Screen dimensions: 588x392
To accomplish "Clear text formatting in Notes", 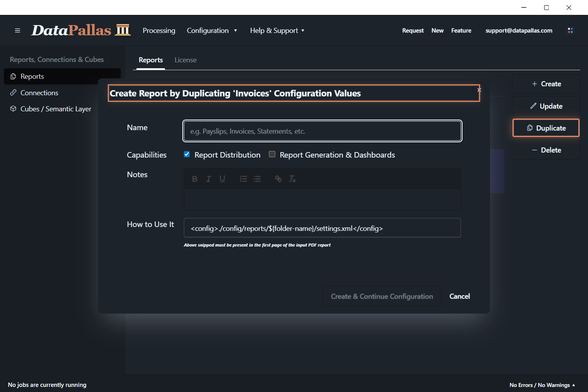I will (292, 179).
